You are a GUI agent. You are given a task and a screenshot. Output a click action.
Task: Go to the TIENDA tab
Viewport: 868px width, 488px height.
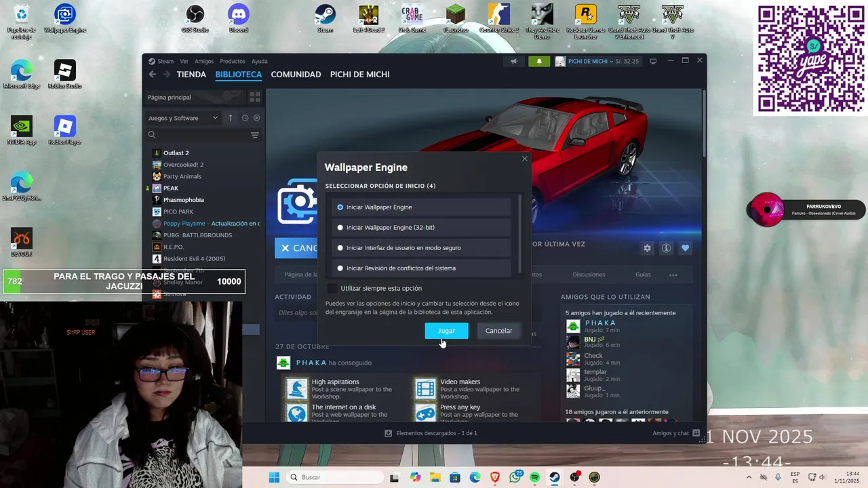(x=191, y=75)
